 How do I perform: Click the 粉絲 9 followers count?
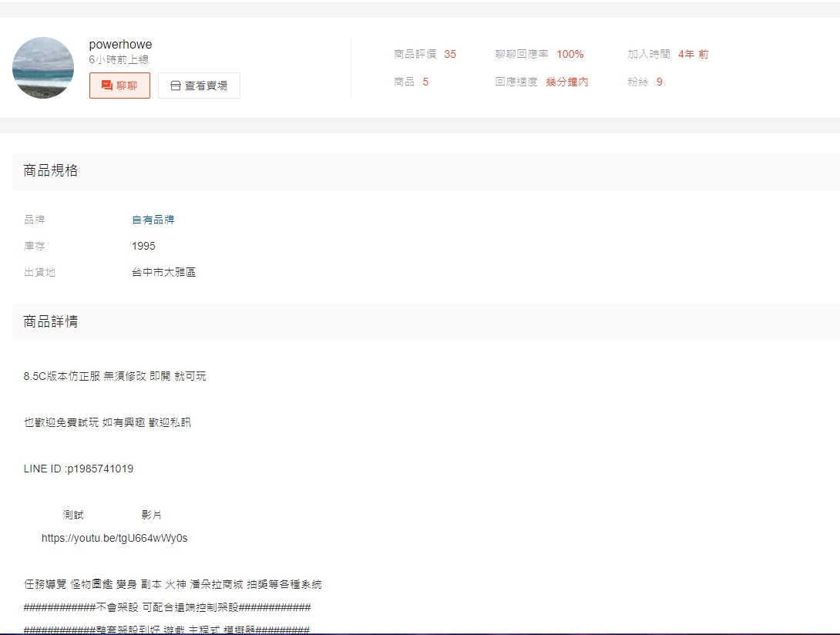[x=660, y=82]
